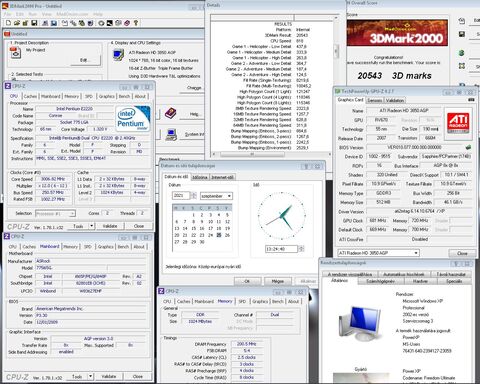Switch to Graphics tab in CPU-Z mainboard window
The width and height of the screenshot is (480, 384).
[106, 247]
